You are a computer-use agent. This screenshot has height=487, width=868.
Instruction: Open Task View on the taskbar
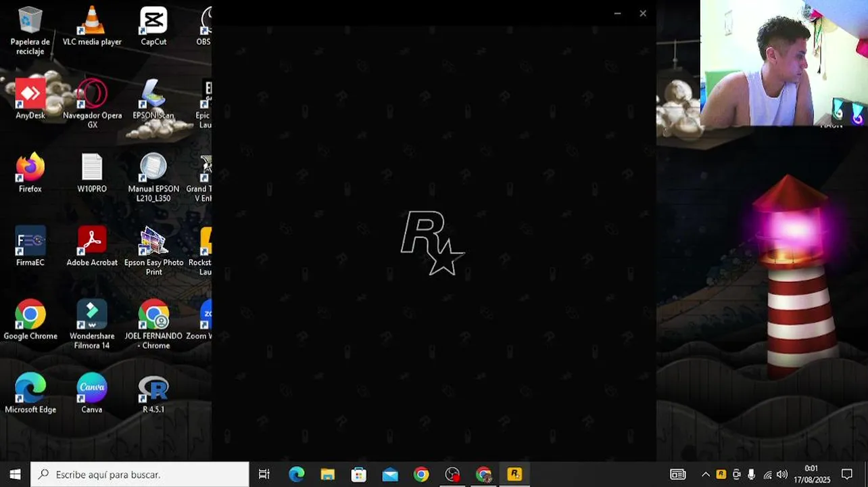coord(264,474)
